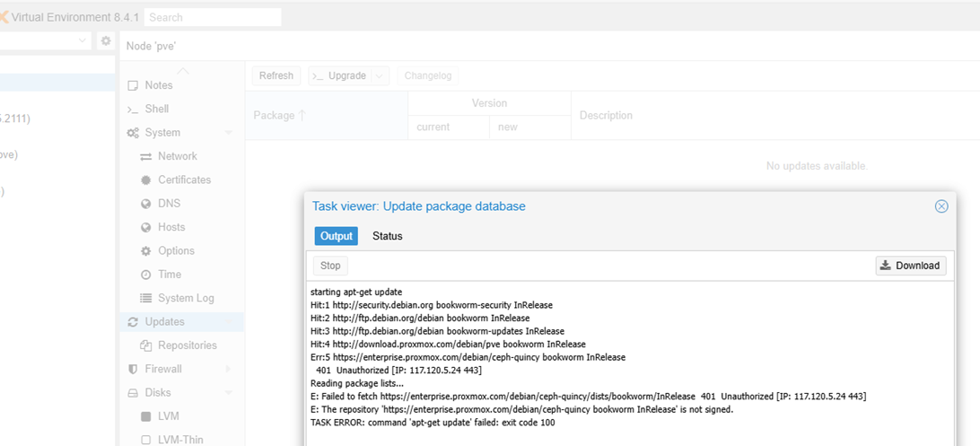Open the Upgrade button dropdown arrow

[x=381, y=75]
